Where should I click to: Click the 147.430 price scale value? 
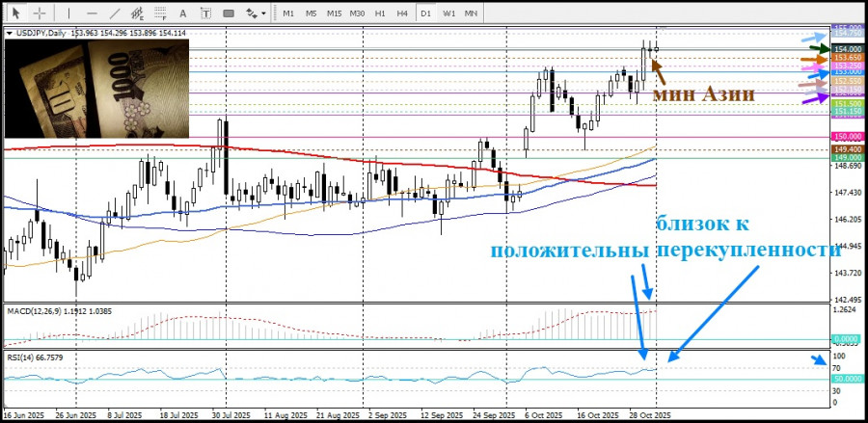tap(847, 193)
